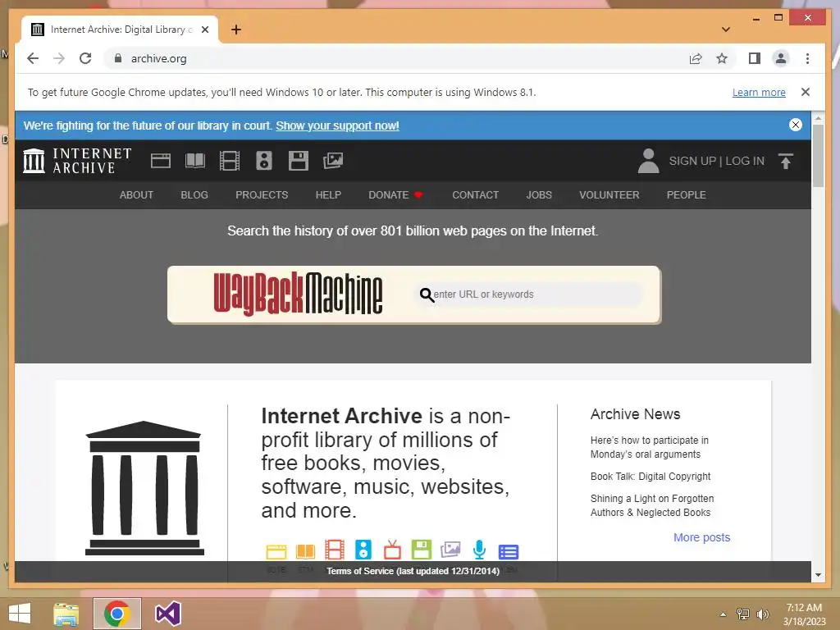This screenshot has width=840, height=630.
Task: Open File Explorer from the taskbar
Action: coord(66,614)
